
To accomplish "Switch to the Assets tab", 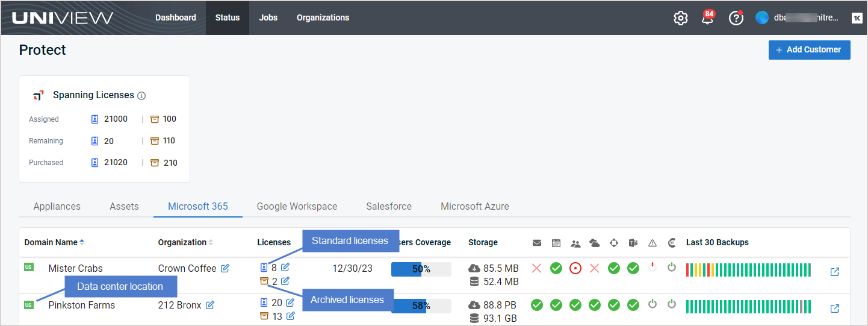I will click(124, 206).
